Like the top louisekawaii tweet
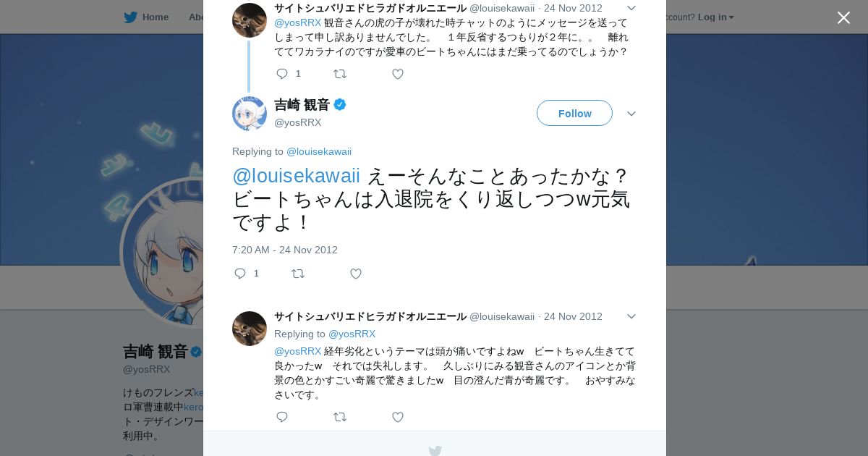The width and height of the screenshot is (868, 456). point(398,74)
